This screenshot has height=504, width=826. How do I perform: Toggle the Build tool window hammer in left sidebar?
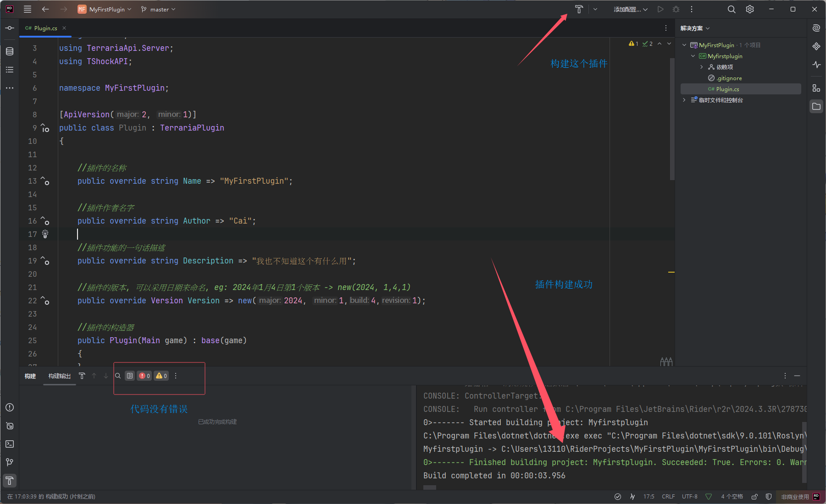coord(10,481)
